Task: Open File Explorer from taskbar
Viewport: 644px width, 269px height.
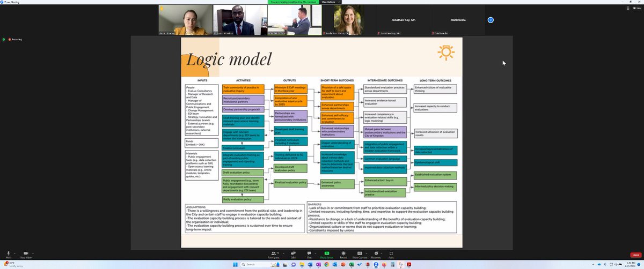Action: pyautogui.click(x=302, y=264)
